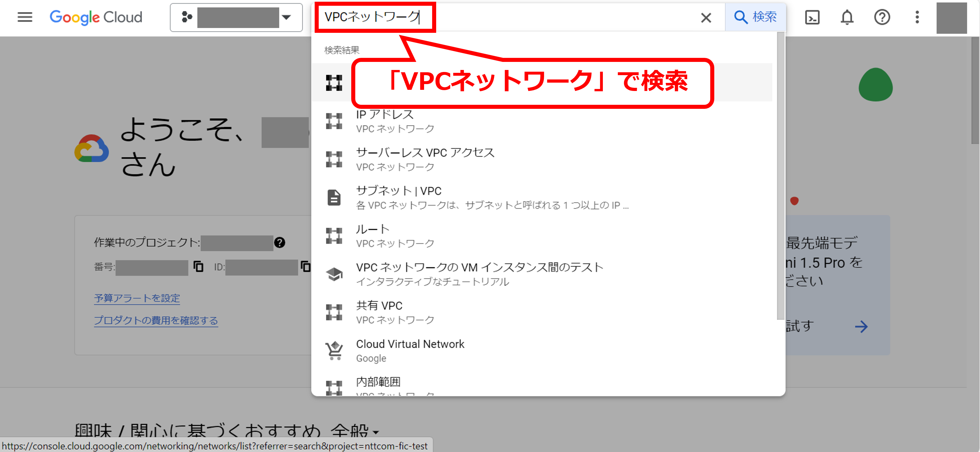Viewport: 980px width, 452px height.
Task: Open 予算アラートを設定 link
Action: 137,298
